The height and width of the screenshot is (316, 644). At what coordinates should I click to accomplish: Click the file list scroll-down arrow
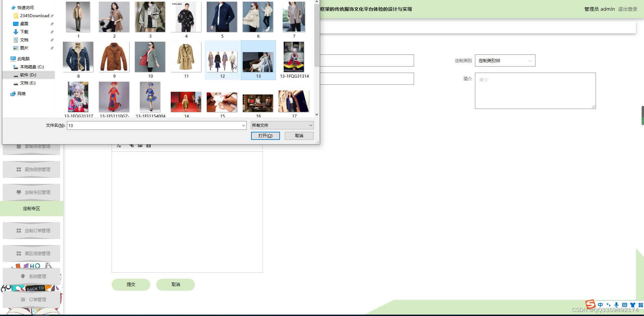(x=317, y=114)
